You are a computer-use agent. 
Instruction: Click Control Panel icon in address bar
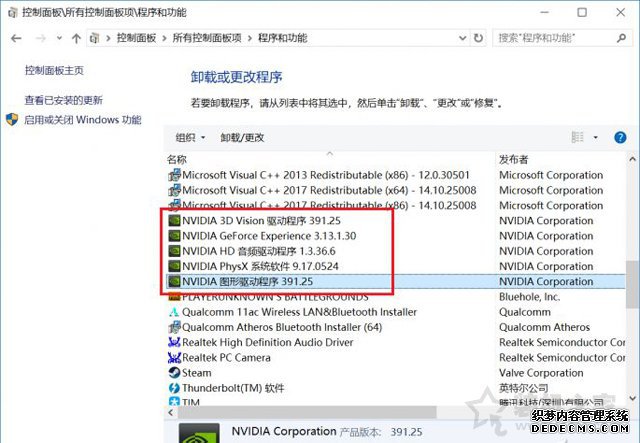coord(95,38)
